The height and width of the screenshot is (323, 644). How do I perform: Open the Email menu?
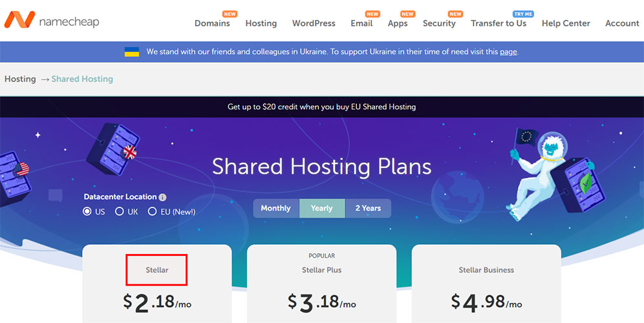point(361,23)
